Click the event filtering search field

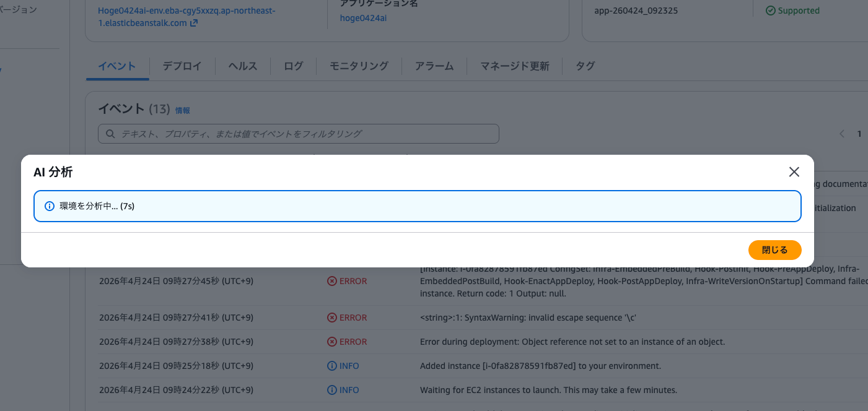297,134
